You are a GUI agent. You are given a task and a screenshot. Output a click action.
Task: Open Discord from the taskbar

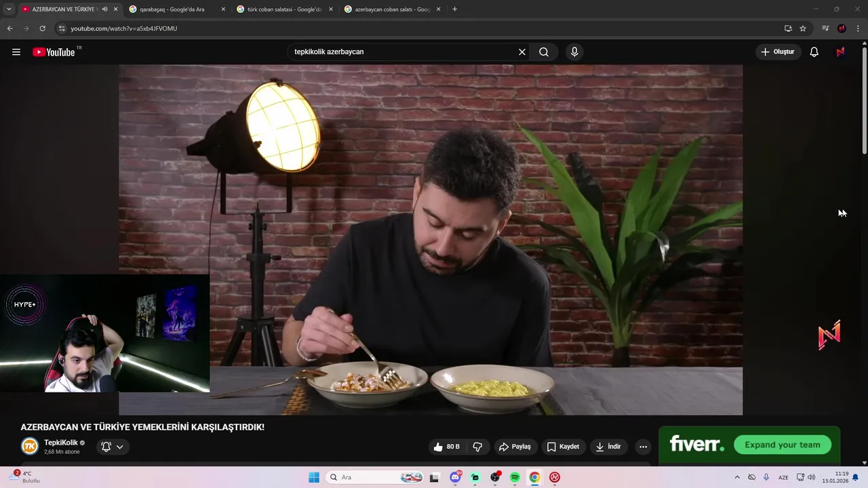coord(456,477)
